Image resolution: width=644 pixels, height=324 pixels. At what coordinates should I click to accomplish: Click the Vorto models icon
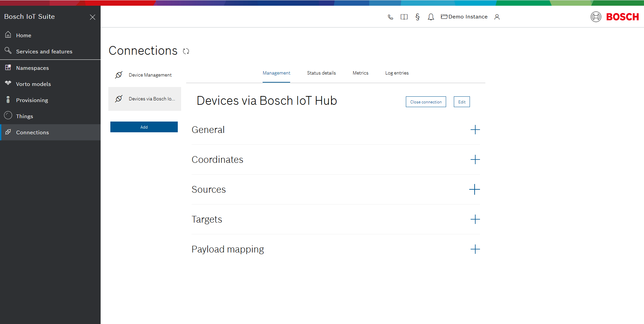point(8,83)
